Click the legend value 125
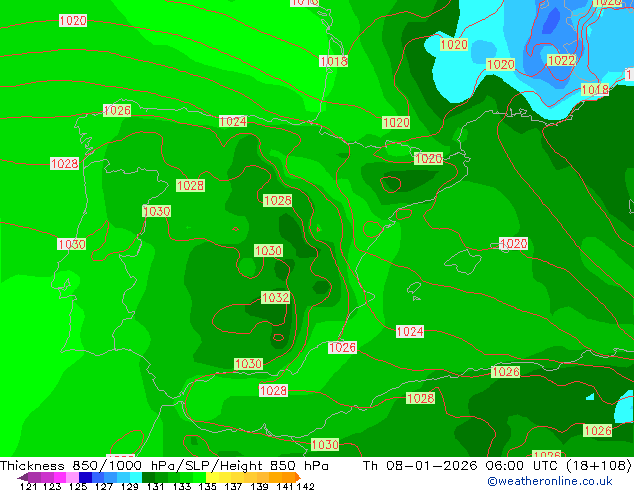 click(x=78, y=486)
